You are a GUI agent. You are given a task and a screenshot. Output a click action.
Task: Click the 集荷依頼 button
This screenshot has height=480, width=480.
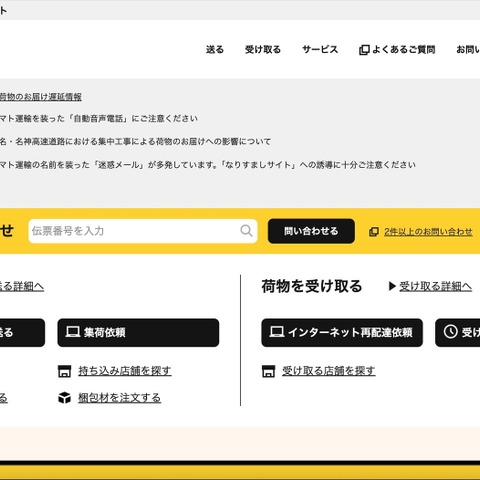point(138,332)
